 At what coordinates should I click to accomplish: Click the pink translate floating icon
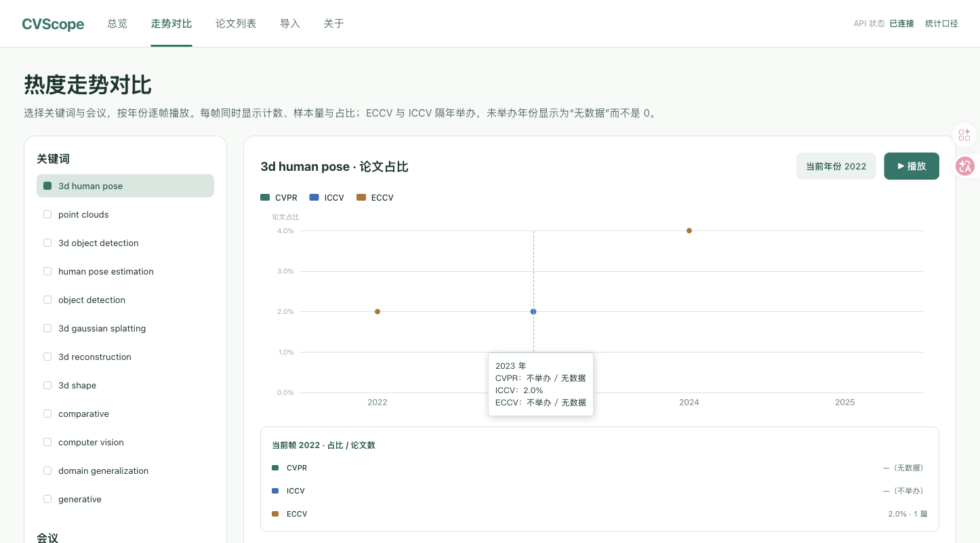pos(964,166)
